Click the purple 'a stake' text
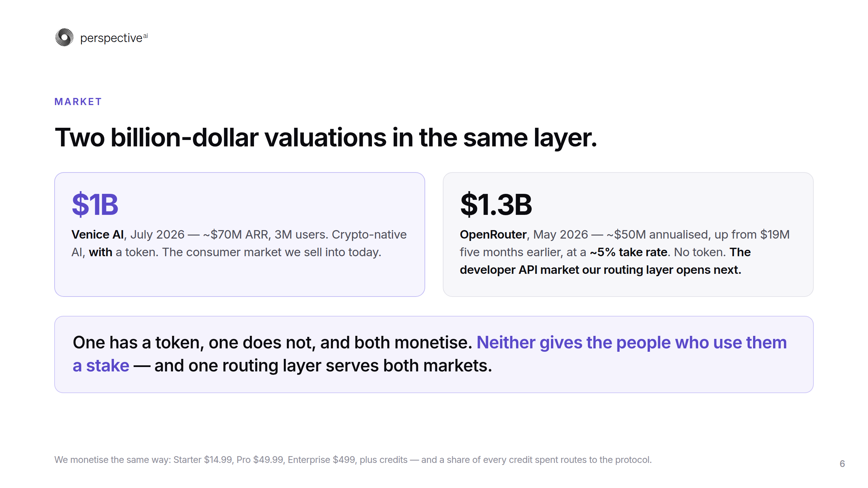The width and height of the screenshot is (868, 488). (x=101, y=366)
